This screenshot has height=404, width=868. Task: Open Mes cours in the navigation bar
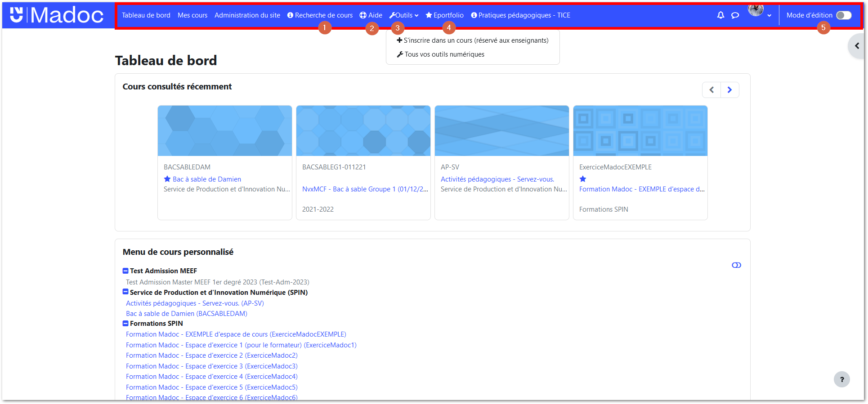[x=192, y=15]
